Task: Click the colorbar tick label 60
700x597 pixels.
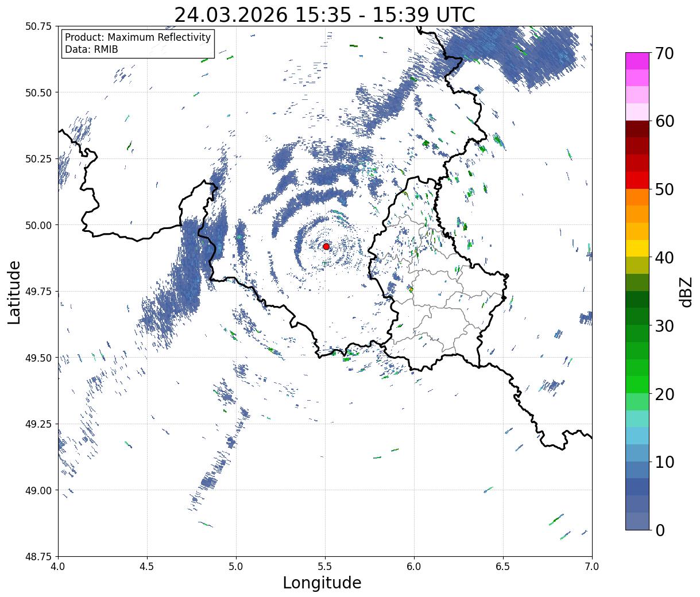Action: point(665,121)
